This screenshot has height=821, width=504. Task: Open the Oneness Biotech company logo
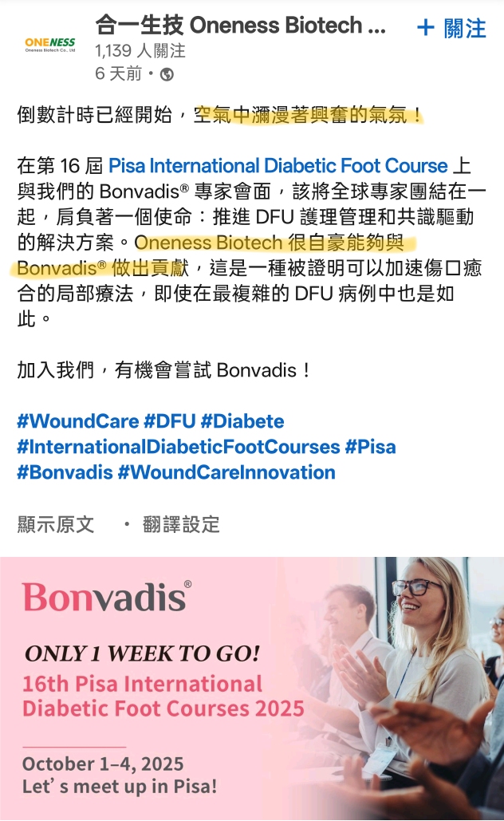[50, 45]
